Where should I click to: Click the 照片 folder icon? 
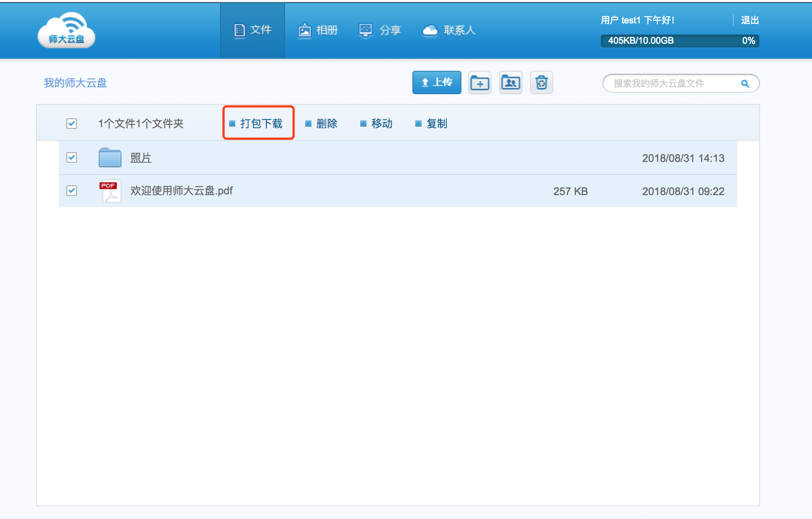coord(110,157)
